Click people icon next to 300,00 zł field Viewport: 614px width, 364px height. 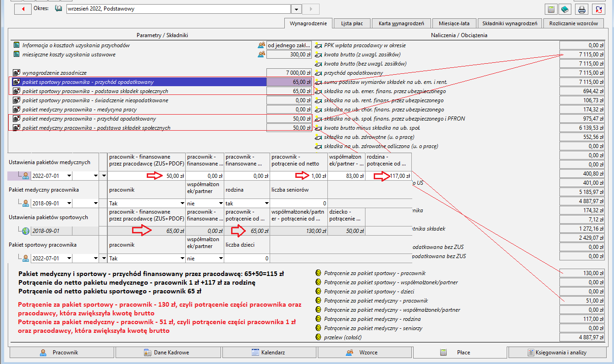coord(261,55)
